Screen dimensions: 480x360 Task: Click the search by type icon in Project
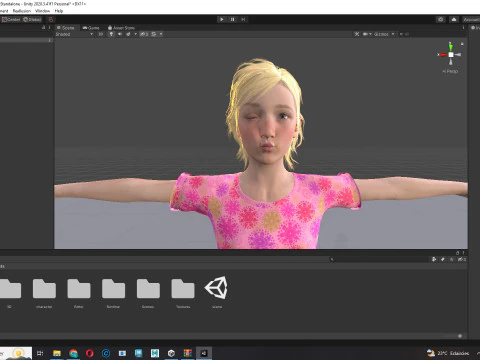[434, 259]
